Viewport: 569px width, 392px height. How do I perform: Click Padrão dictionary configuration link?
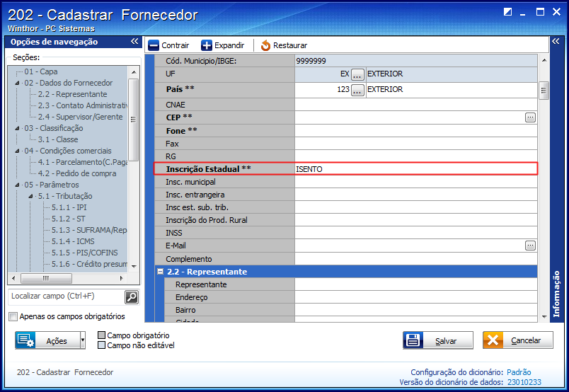[519, 372]
